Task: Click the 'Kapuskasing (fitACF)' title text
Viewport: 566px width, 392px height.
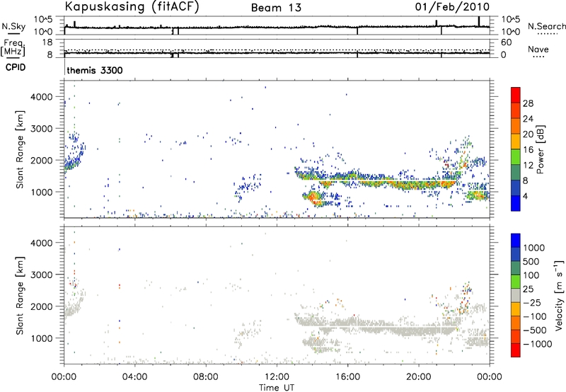Action: pyautogui.click(x=132, y=7)
